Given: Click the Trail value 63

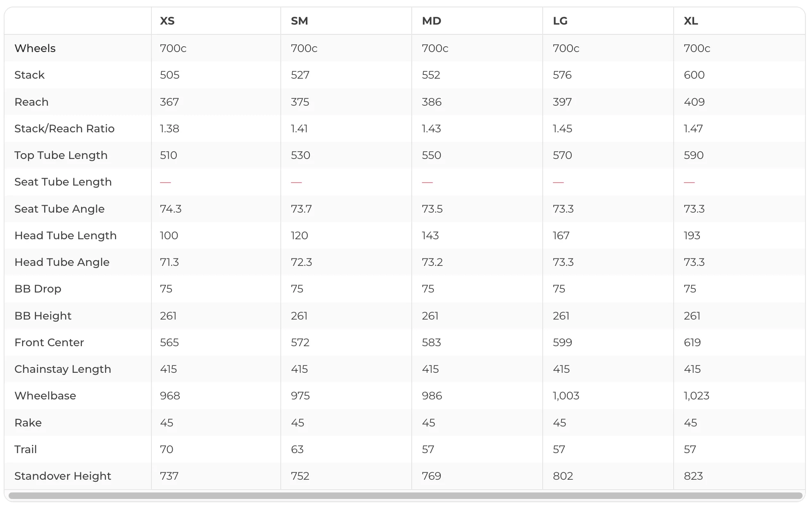Looking at the screenshot, I should coord(297,449).
